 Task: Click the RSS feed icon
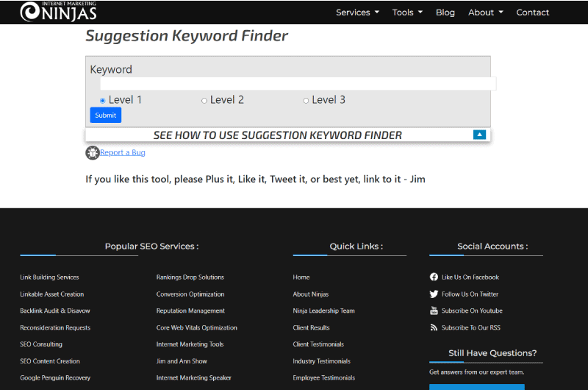(x=434, y=327)
